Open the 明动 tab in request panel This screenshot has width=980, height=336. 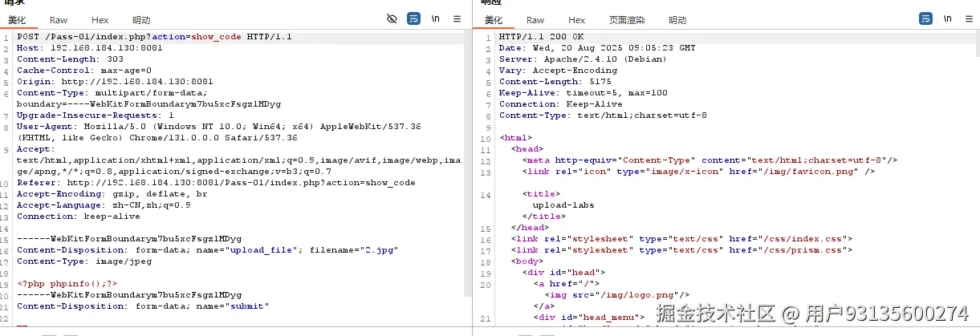[141, 20]
